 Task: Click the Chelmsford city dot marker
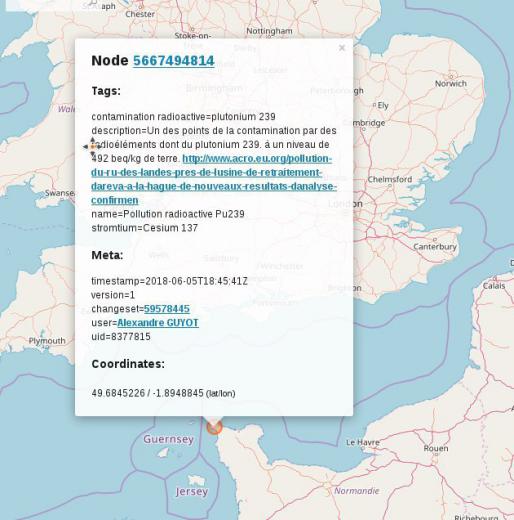pyautogui.click(x=389, y=186)
